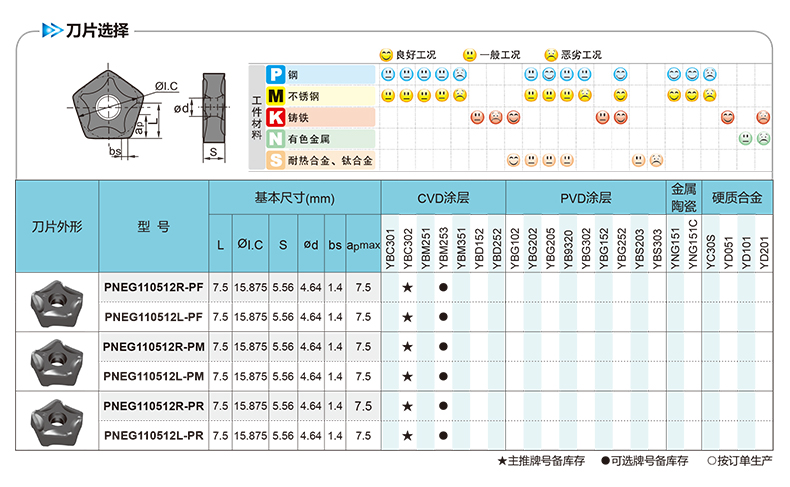The width and height of the screenshot is (790, 487).
Task: Click model number PNEG110512R-PM
Action: (x=154, y=346)
